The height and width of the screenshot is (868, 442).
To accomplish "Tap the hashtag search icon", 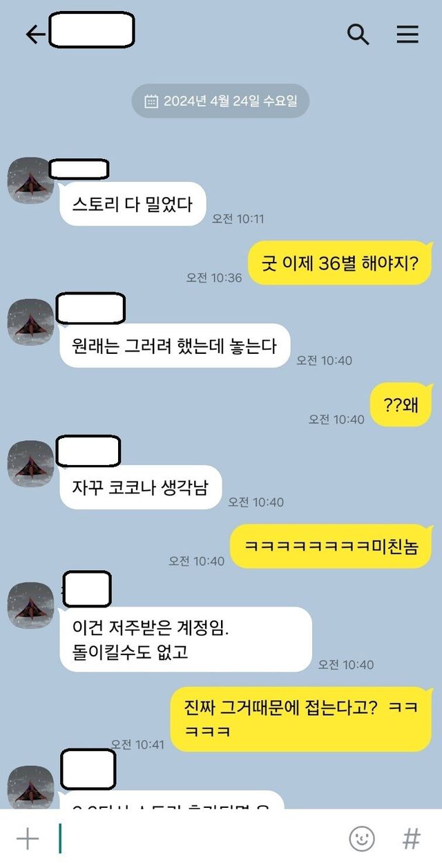I will coord(411,838).
